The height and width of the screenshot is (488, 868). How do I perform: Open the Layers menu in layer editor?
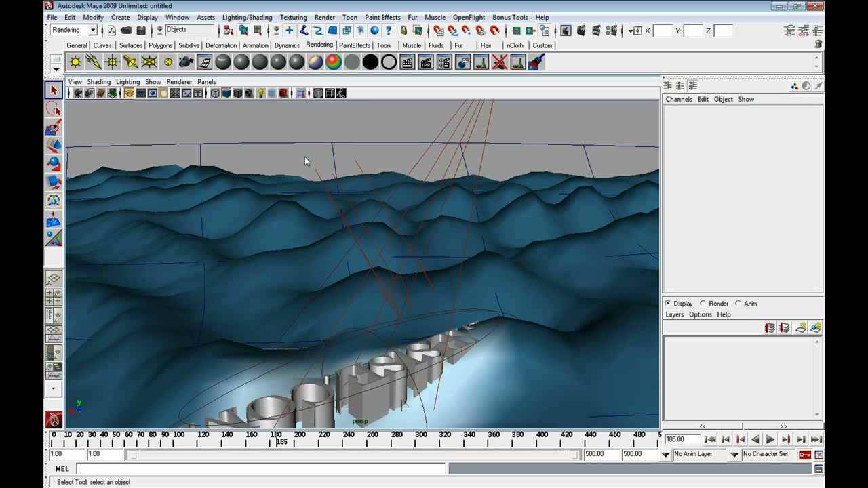click(674, 315)
